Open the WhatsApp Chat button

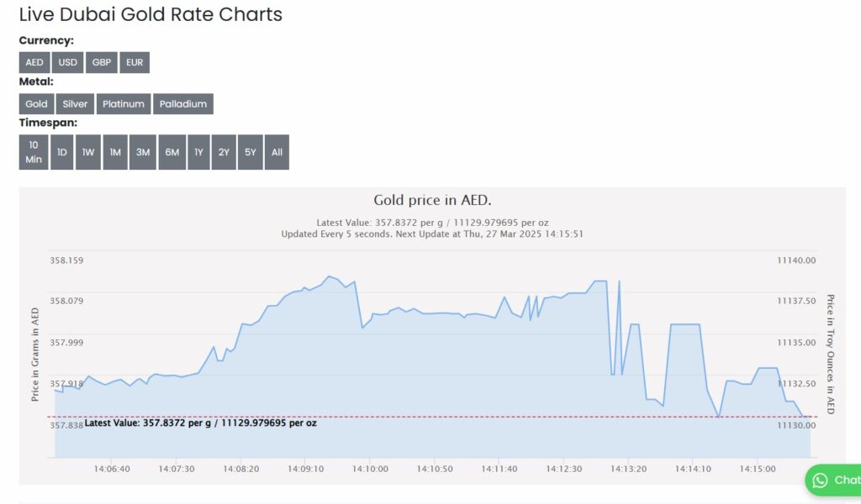click(833, 480)
